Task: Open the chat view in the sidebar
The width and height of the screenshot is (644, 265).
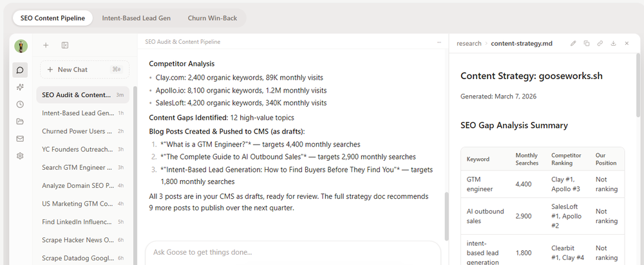Action: coord(20,70)
